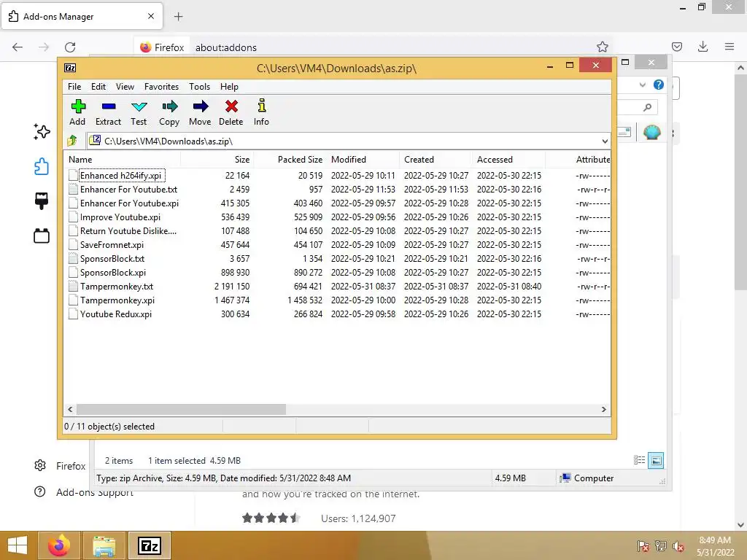Viewport: 747px width, 560px height.
Task: Click the taskbar volume icon
Action: coord(678,546)
